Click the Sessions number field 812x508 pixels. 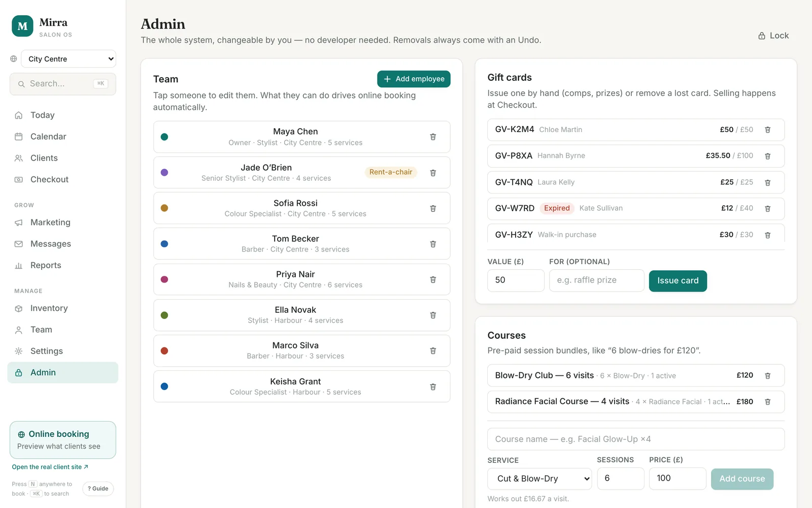(x=621, y=479)
